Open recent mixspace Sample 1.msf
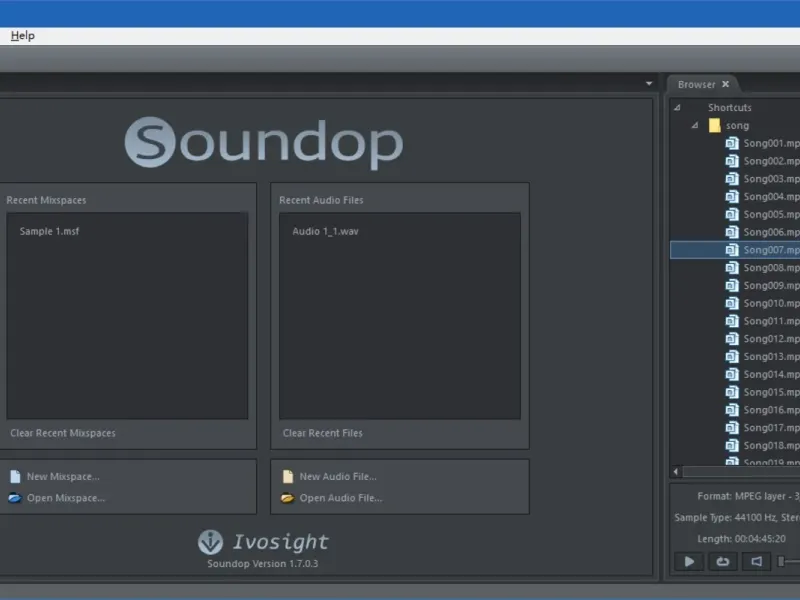This screenshot has height=600, width=800. pos(49,231)
